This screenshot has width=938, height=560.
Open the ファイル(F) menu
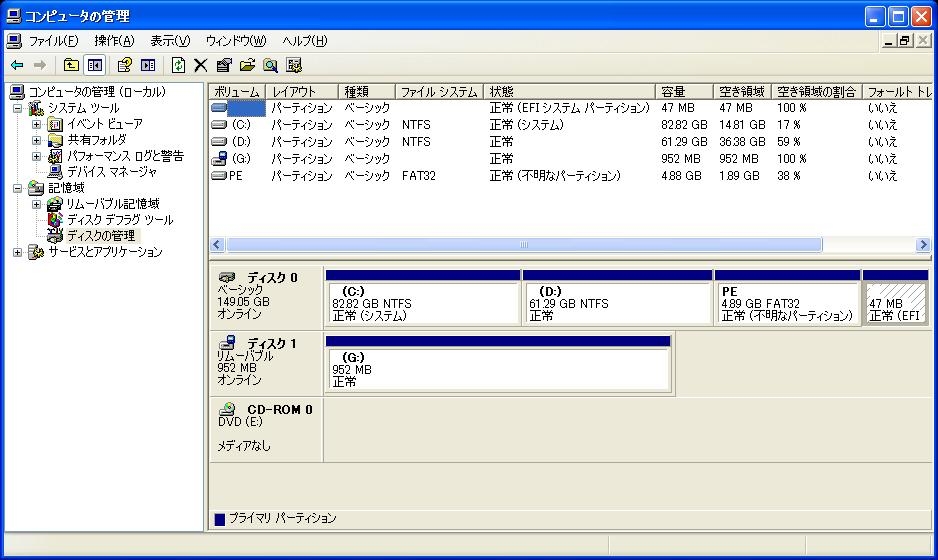coord(54,41)
